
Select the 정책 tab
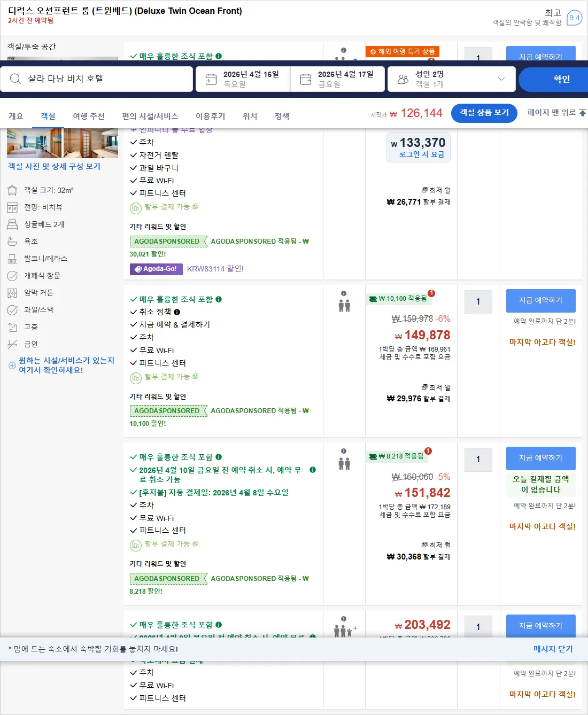point(282,116)
